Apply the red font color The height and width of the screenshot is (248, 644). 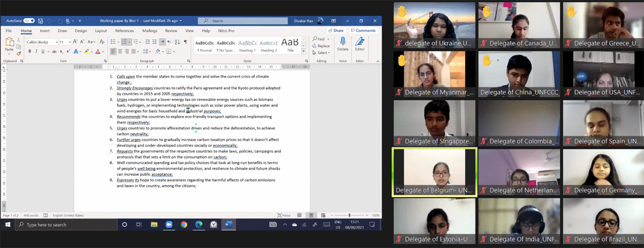click(x=98, y=52)
